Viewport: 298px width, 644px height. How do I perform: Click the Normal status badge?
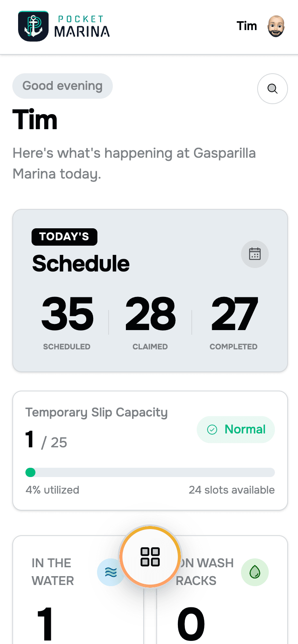click(236, 429)
